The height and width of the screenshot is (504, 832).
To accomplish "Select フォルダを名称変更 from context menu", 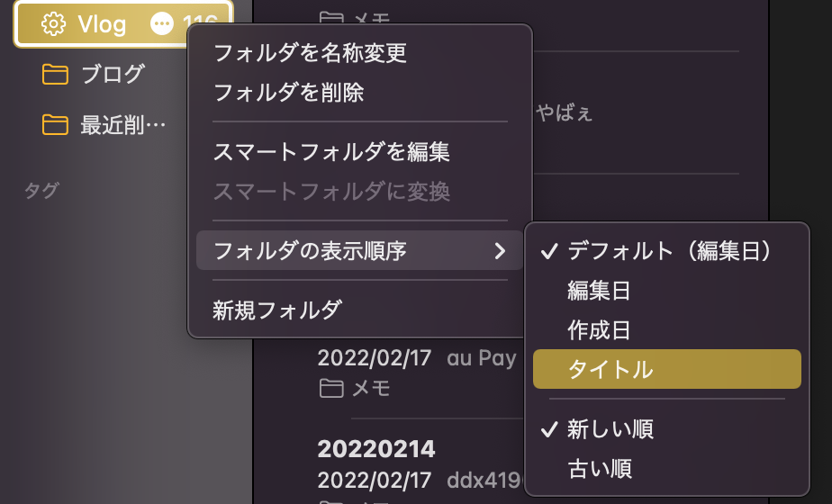I will 360,53.
